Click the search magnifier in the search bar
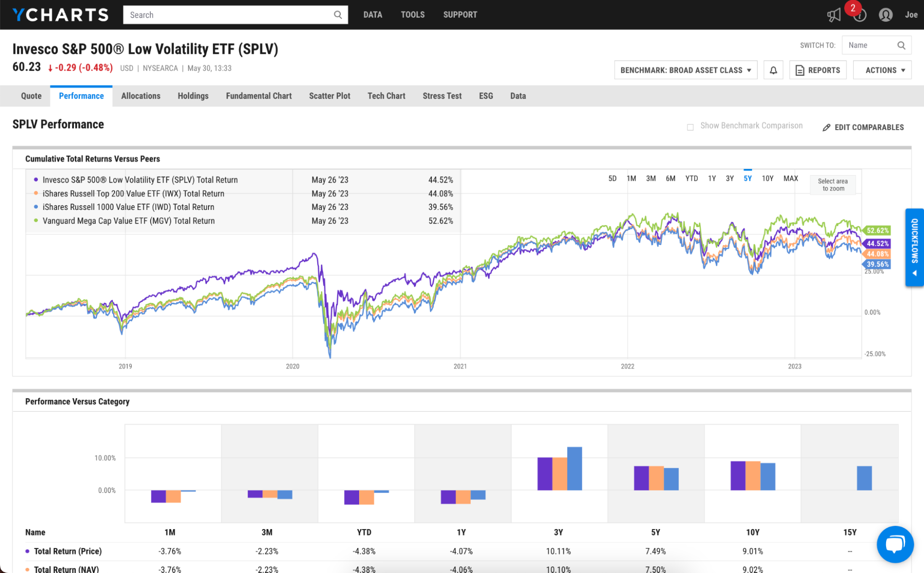 (x=337, y=14)
